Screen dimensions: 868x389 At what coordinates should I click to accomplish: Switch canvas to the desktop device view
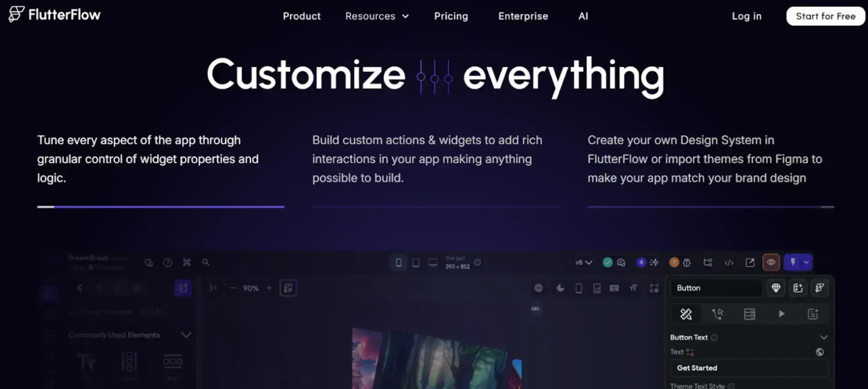[433, 263]
